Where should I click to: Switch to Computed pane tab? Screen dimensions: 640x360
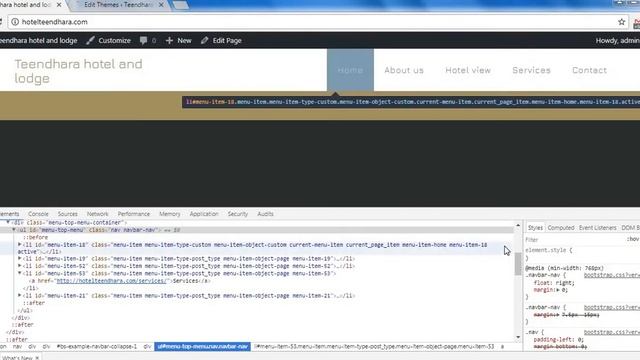(x=561, y=228)
